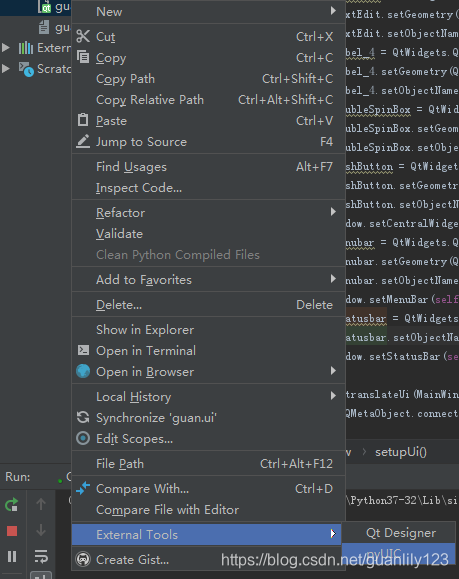
Task: Click the Python37-32\Lib path in Run output
Action: pos(403,500)
